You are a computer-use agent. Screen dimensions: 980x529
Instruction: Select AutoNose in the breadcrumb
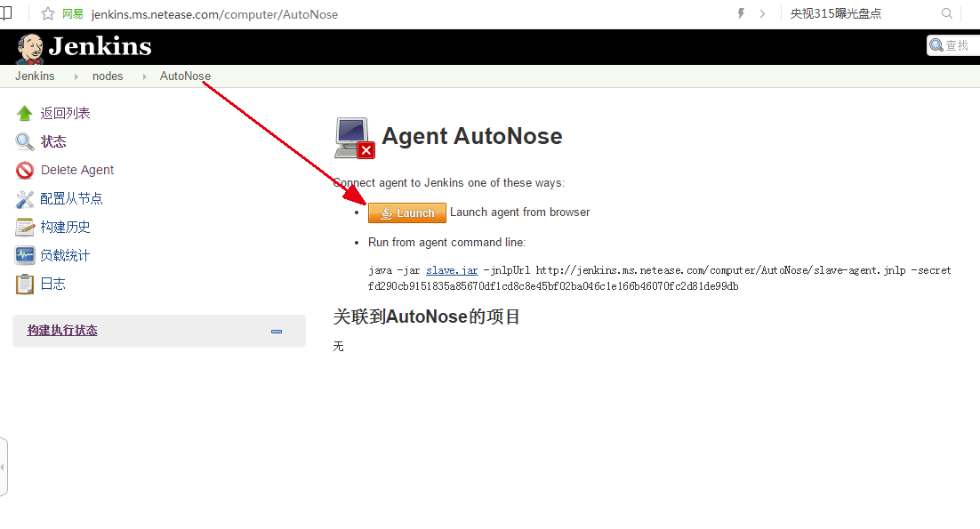[185, 76]
